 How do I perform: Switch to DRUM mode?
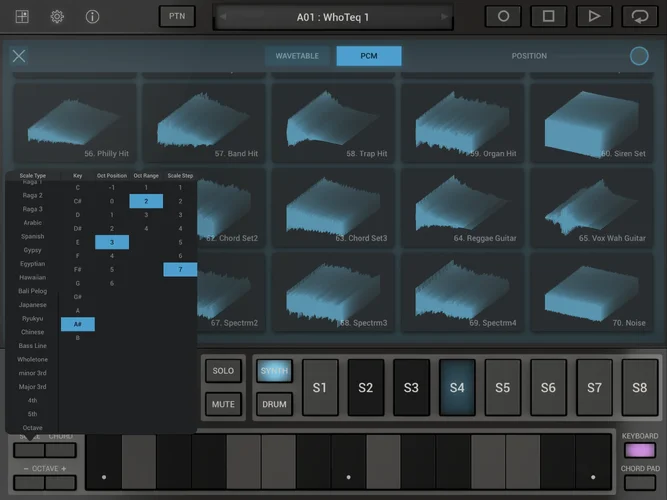pyautogui.click(x=273, y=404)
